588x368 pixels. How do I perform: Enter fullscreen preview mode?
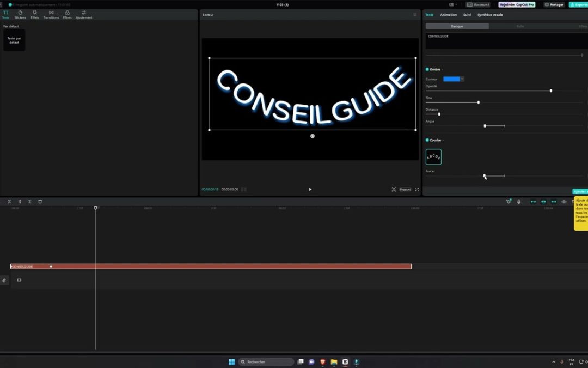[x=416, y=189]
